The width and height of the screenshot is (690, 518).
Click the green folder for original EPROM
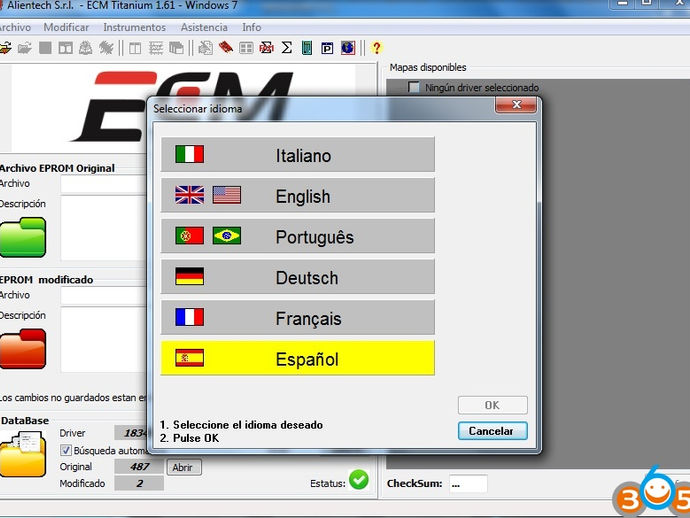23,237
